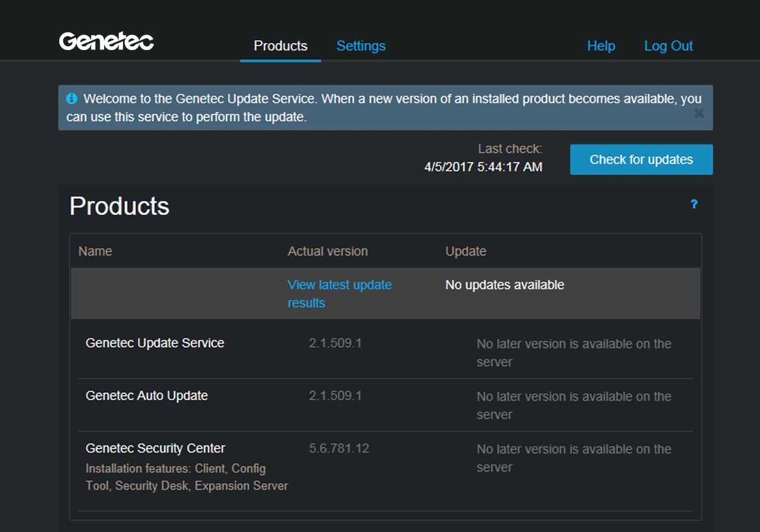Click the Update column header

(466, 252)
